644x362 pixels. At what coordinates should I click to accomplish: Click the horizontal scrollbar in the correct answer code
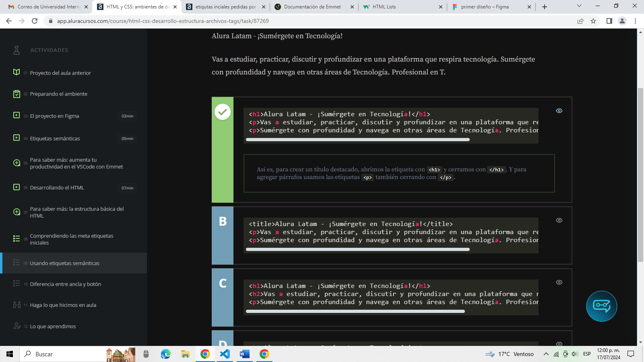pos(358,140)
